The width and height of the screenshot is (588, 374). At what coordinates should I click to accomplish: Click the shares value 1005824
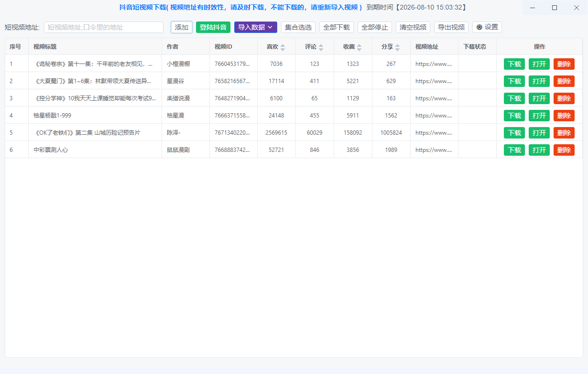coord(391,133)
